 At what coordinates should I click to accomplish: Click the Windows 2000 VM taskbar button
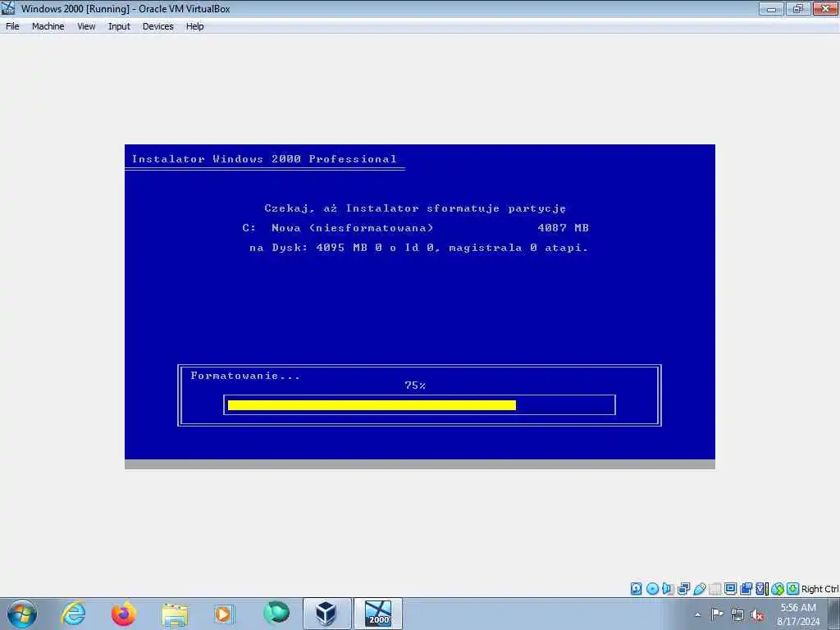click(378, 614)
